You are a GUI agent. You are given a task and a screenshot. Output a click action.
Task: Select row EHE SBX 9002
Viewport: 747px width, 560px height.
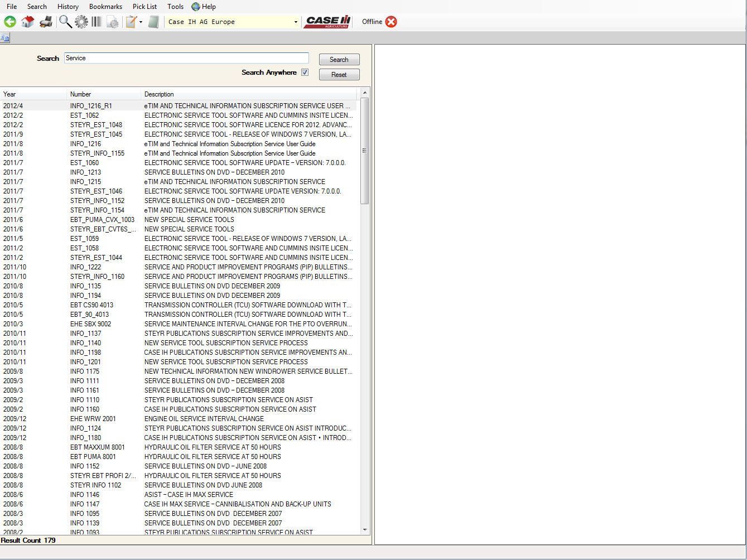point(179,324)
